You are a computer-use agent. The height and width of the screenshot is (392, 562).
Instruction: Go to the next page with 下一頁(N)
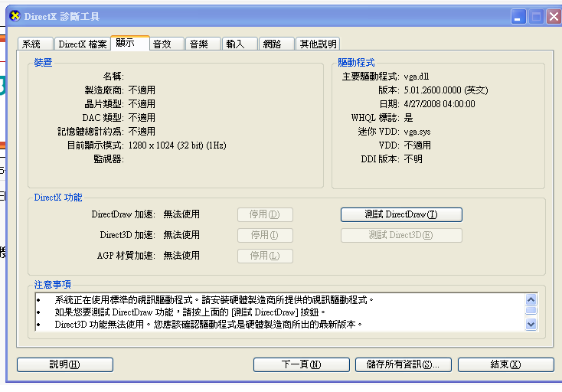pyautogui.click(x=302, y=364)
